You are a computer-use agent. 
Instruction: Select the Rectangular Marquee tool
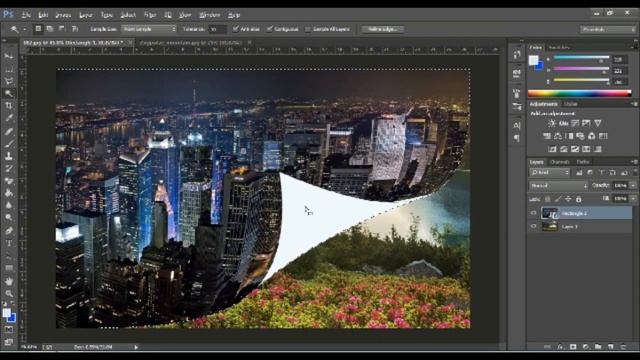[x=9, y=69]
